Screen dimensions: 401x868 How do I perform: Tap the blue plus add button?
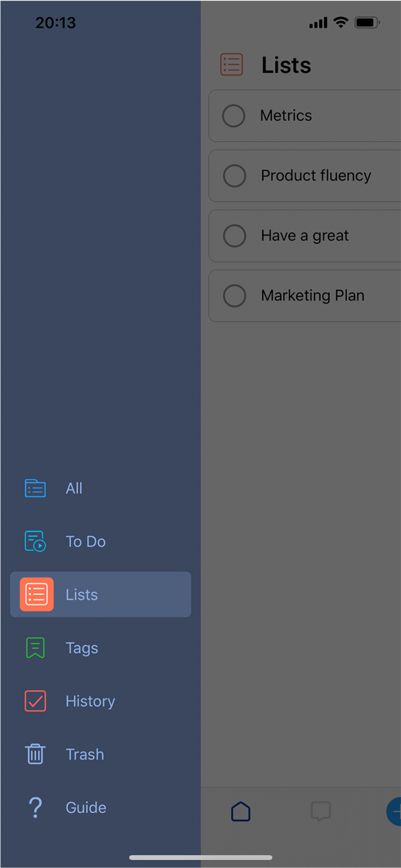(395, 811)
